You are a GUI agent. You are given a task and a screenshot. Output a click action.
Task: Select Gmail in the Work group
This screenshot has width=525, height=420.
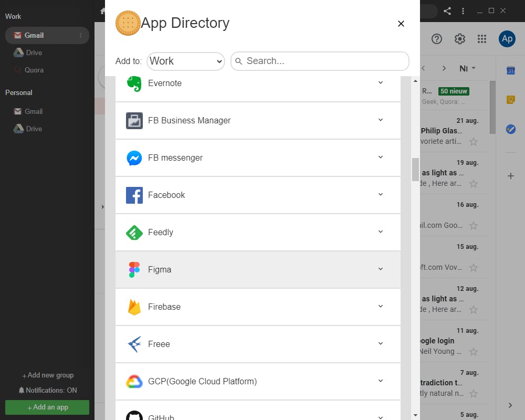tap(47, 36)
